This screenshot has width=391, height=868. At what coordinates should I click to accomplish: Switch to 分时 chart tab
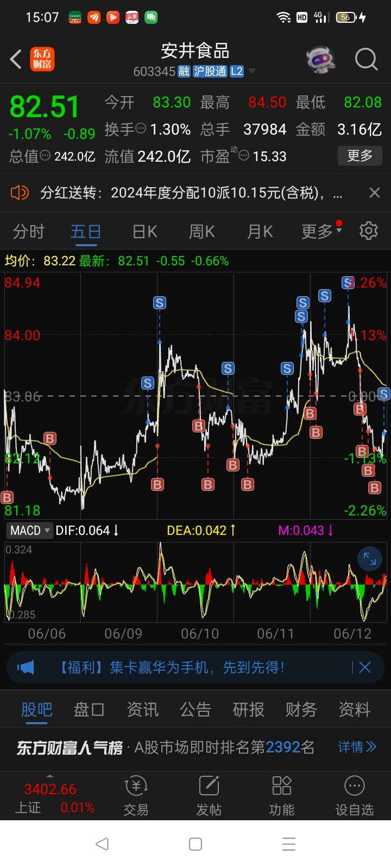click(28, 232)
